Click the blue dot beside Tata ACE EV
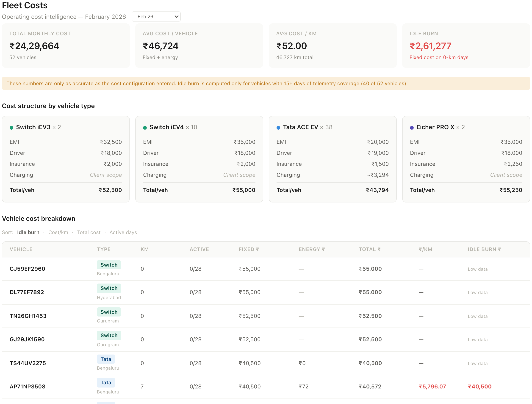532x404 pixels. [x=279, y=127]
